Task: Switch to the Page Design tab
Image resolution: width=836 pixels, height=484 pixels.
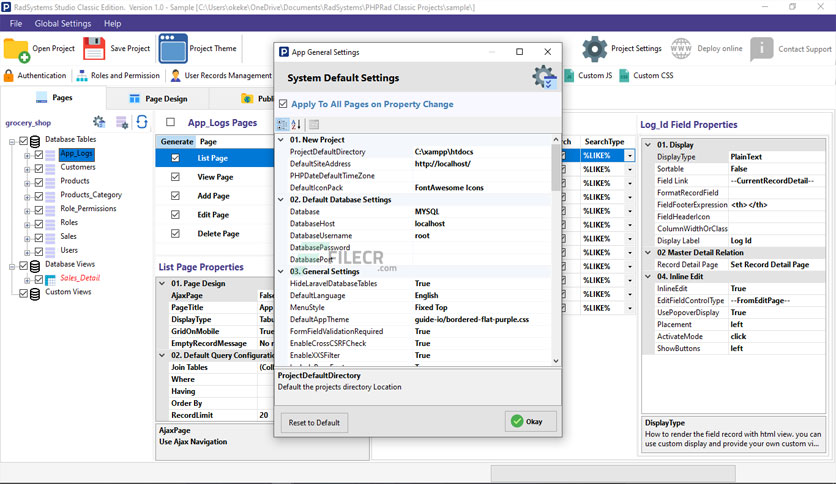Action: [158, 99]
